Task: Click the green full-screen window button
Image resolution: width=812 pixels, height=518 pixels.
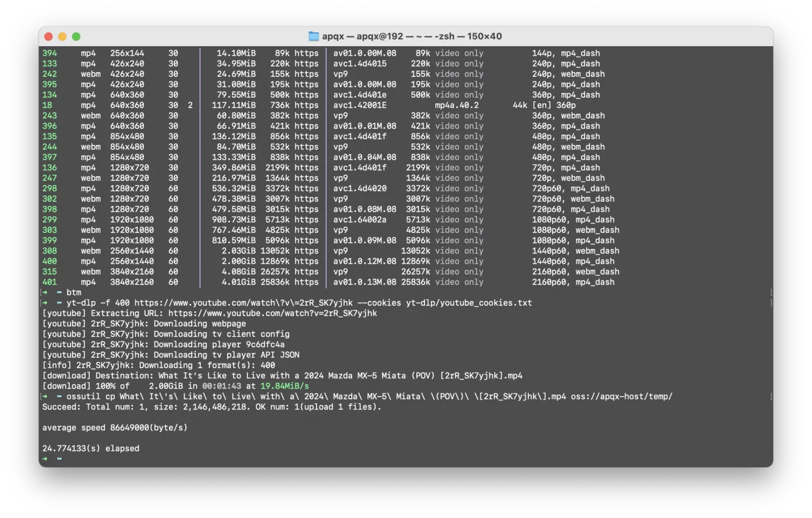Action: coord(76,36)
